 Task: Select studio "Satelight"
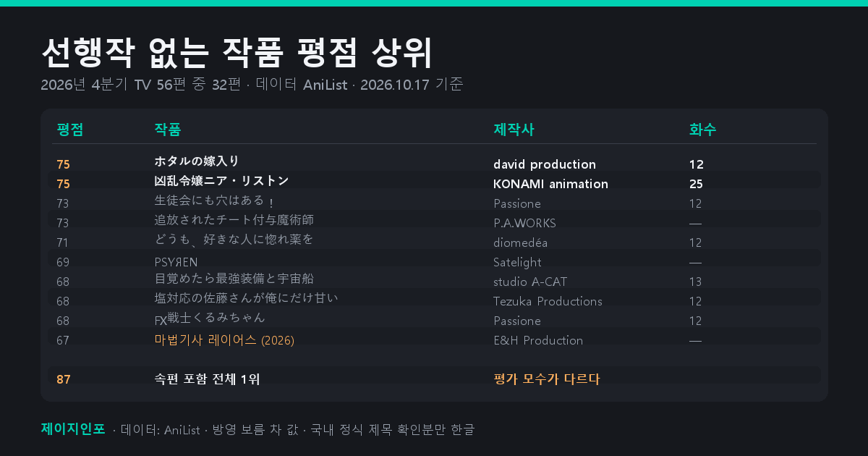(517, 262)
